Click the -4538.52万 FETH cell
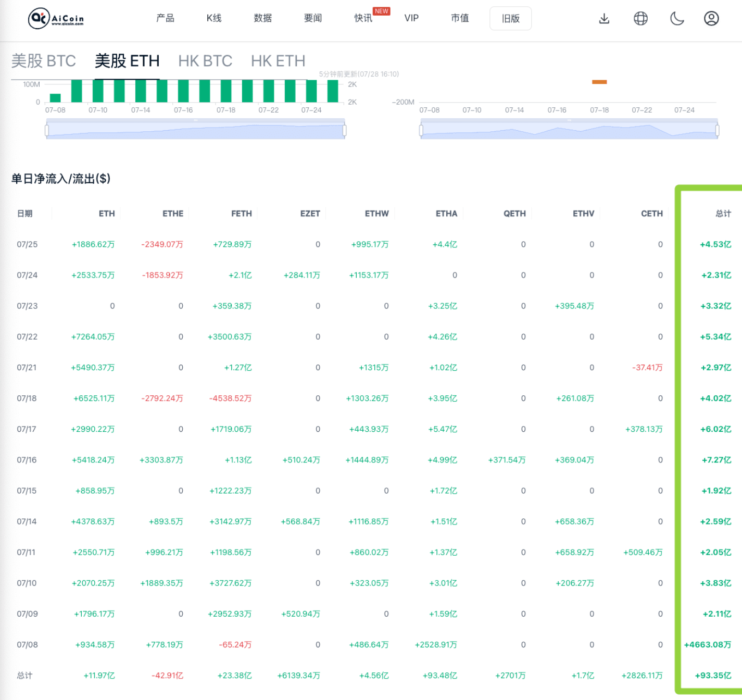742x700 pixels. (x=230, y=398)
